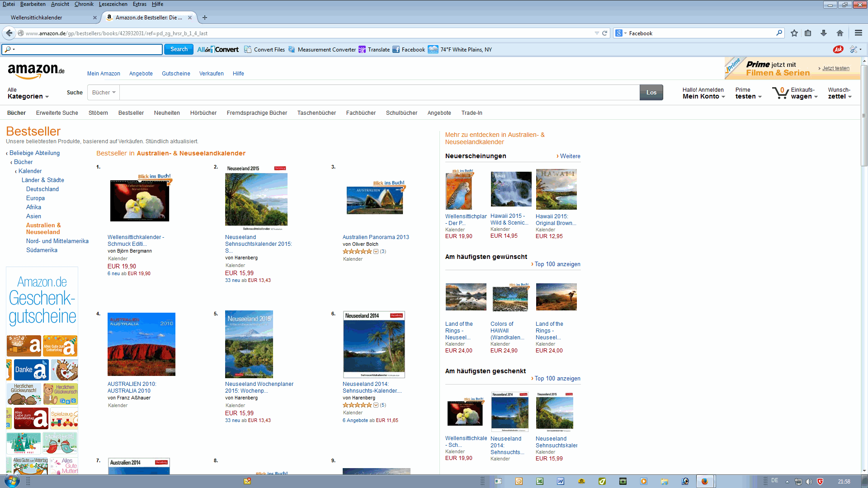This screenshot has width=868, height=488.
Task: Open the G Data shield tray icon
Action: point(820,481)
